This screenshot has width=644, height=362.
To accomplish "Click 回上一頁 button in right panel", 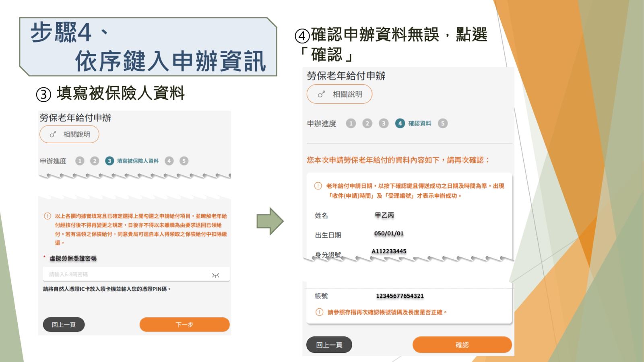I will click(x=329, y=345).
